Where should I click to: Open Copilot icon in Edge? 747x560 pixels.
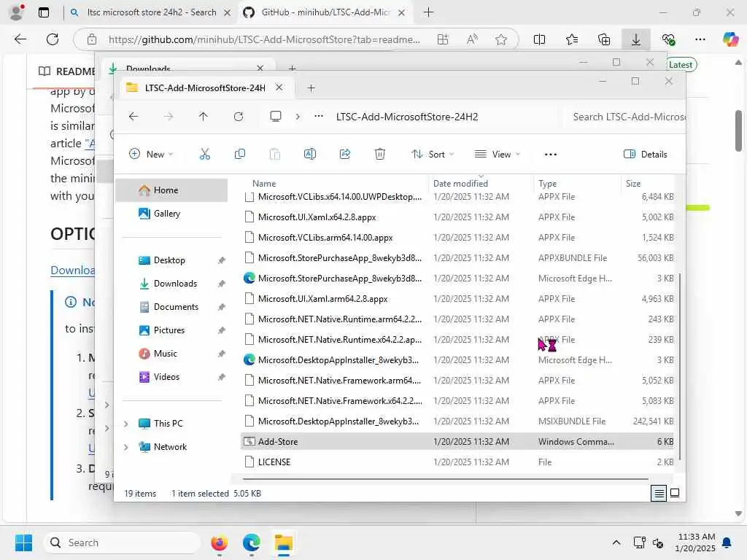click(x=730, y=39)
